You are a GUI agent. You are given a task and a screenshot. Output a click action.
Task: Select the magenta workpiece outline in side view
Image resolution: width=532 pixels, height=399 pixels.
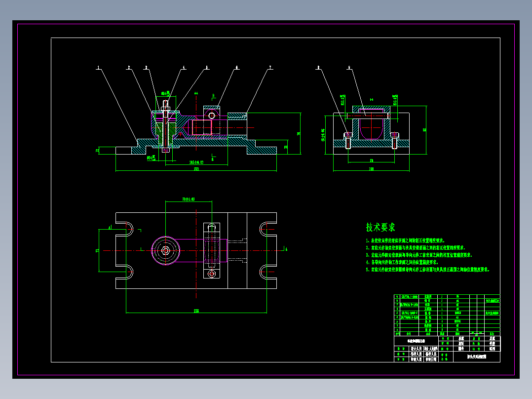[x=372, y=124]
